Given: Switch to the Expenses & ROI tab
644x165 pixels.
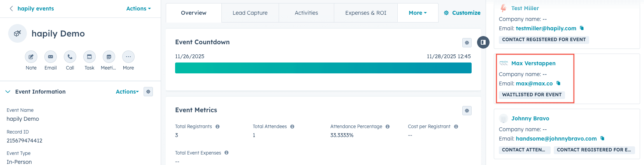Looking at the screenshot, I should [366, 13].
